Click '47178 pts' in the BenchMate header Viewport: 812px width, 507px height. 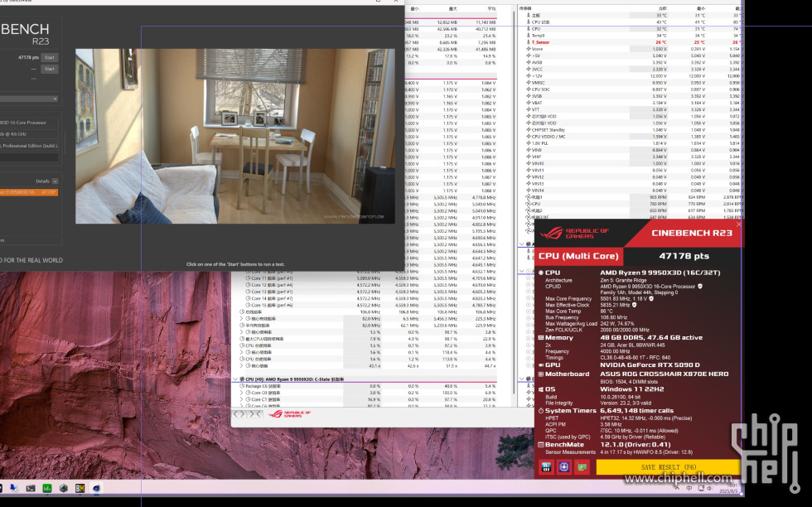[684, 256]
